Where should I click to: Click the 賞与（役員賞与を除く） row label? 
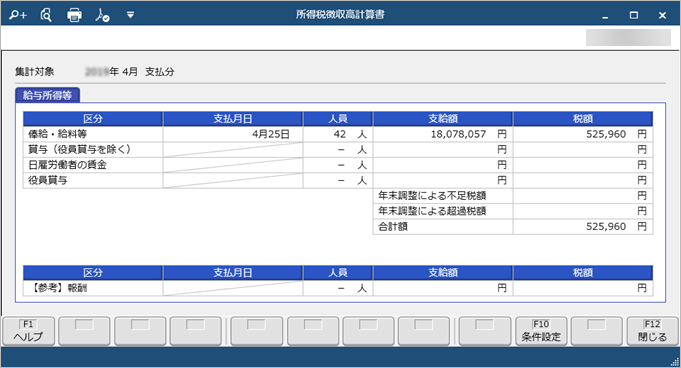click(79, 149)
